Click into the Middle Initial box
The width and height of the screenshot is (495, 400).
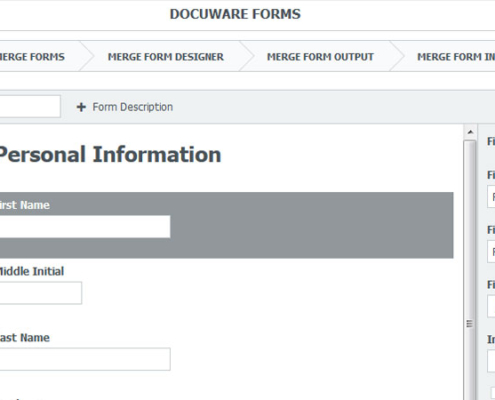41,293
